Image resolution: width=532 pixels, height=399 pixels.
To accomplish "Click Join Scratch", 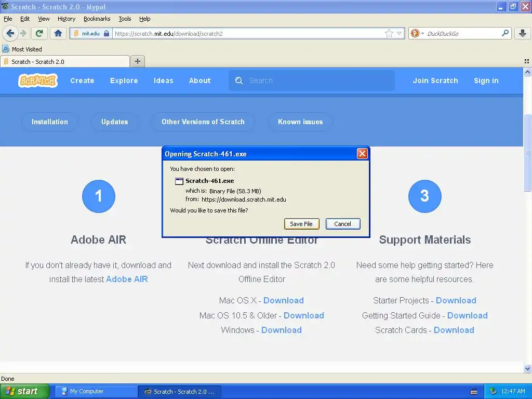I will [x=435, y=81].
